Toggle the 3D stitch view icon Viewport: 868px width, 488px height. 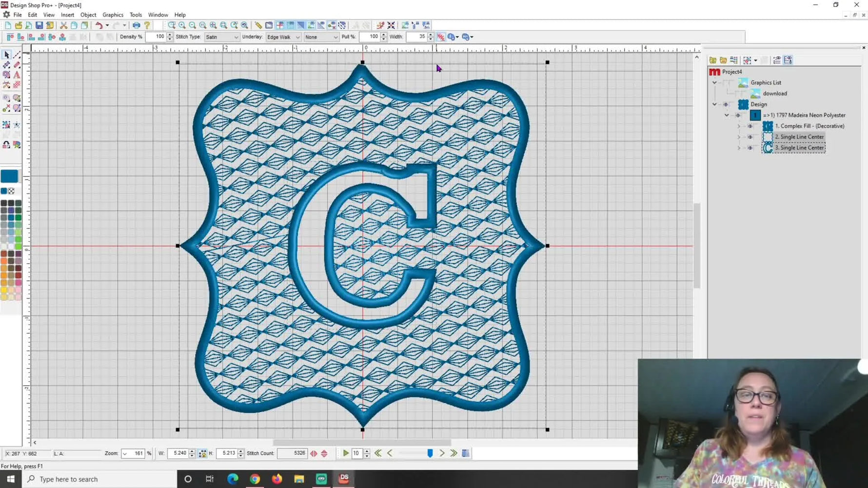pyautogui.click(x=301, y=25)
